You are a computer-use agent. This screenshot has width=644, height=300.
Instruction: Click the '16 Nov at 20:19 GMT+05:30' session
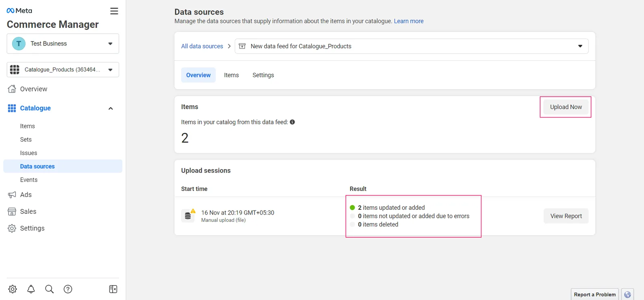237,213
